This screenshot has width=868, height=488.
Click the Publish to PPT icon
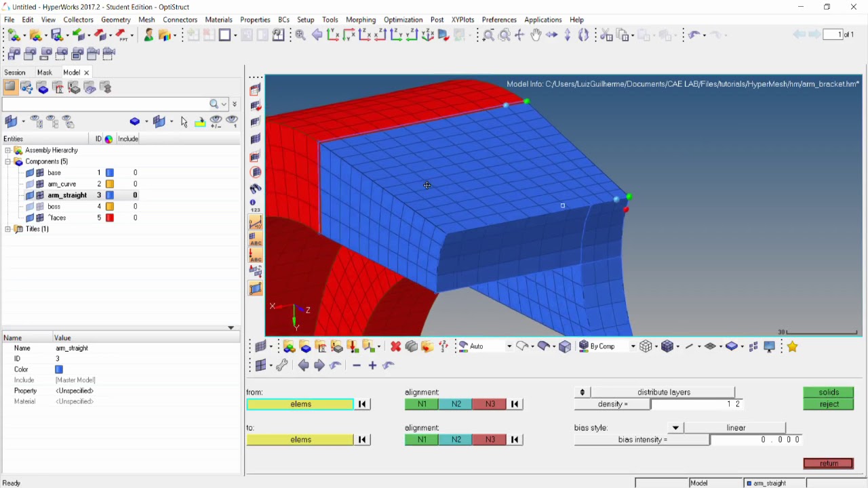click(x=121, y=35)
